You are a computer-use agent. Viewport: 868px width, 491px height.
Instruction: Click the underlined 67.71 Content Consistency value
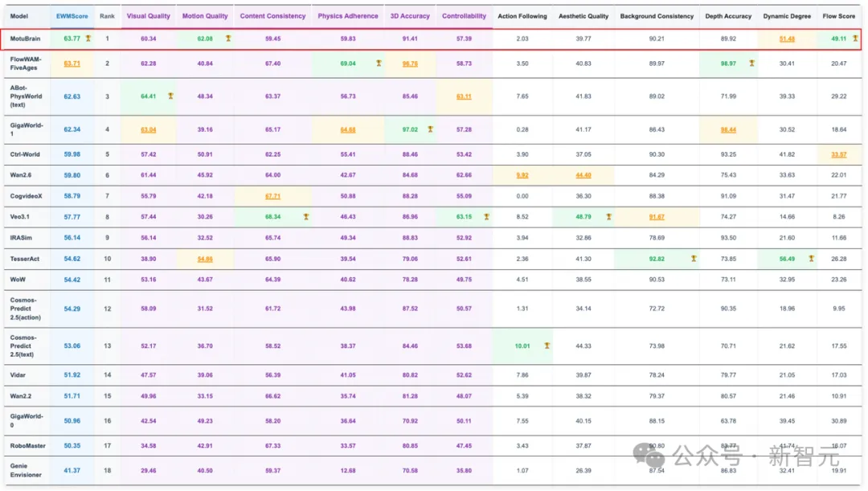click(272, 195)
